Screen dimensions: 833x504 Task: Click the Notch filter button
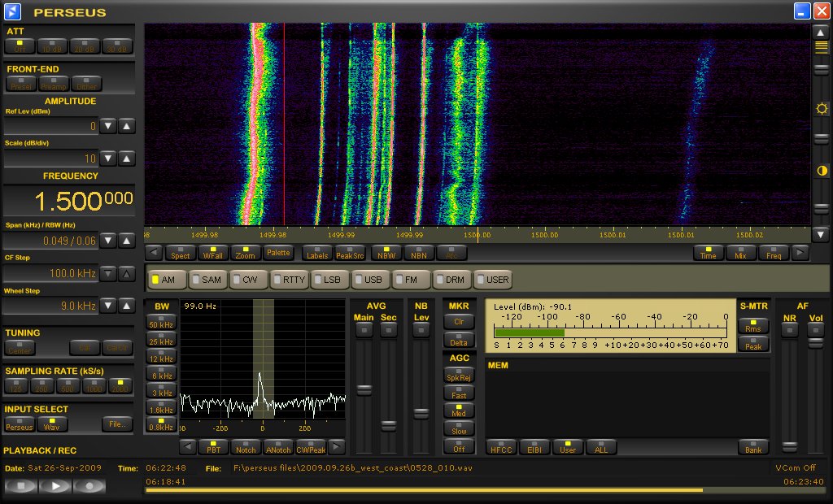point(246,447)
